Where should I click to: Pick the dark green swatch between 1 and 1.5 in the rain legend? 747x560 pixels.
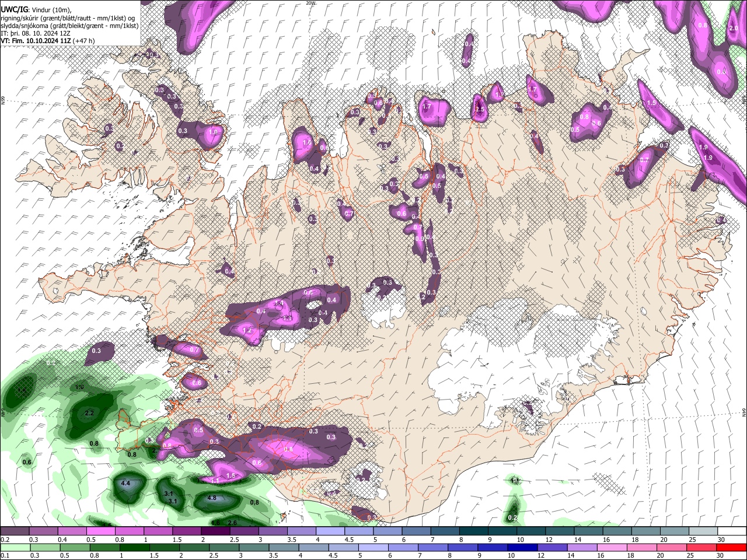[x=134, y=547]
